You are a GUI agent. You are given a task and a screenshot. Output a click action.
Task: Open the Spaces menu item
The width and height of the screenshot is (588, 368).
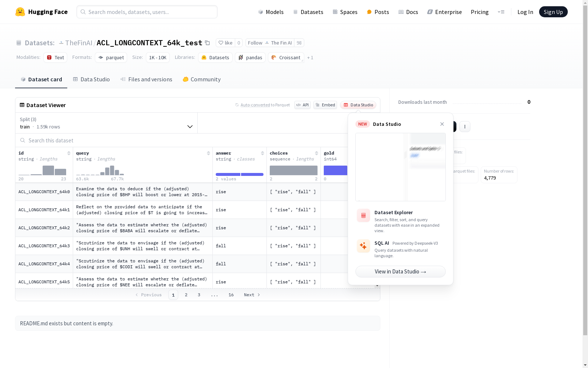point(345,12)
